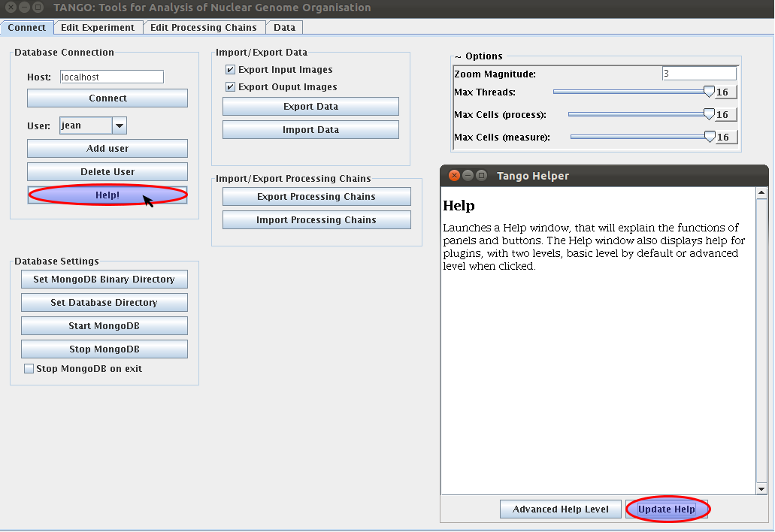The image size is (775, 532).
Task: Close the Tango Helper window
Action: pyautogui.click(x=454, y=175)
